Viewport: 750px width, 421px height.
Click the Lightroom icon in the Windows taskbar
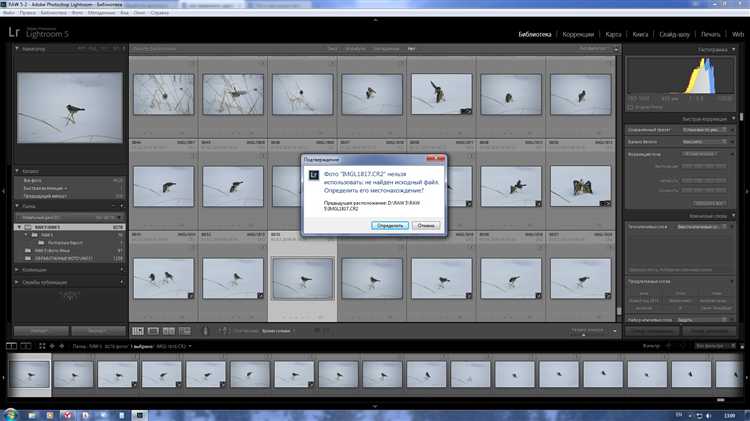140,415
